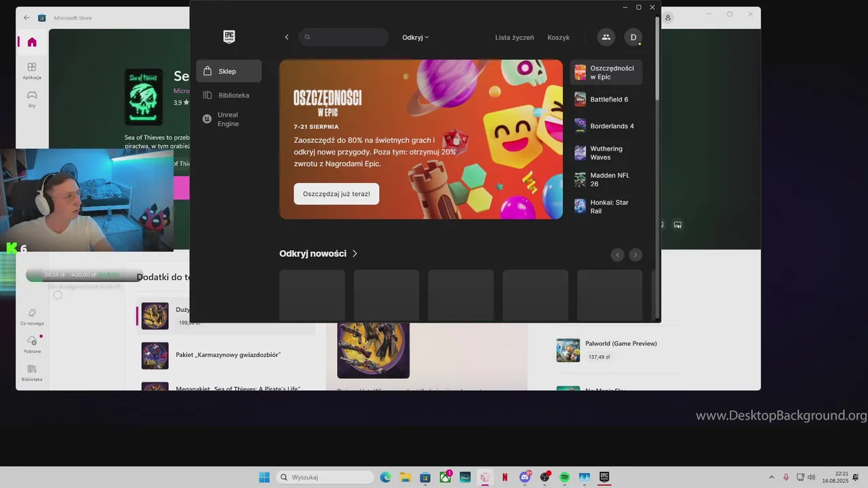Open the friends list icon
Viewport: 868px width, 488px height.
(x=606, y=37)
